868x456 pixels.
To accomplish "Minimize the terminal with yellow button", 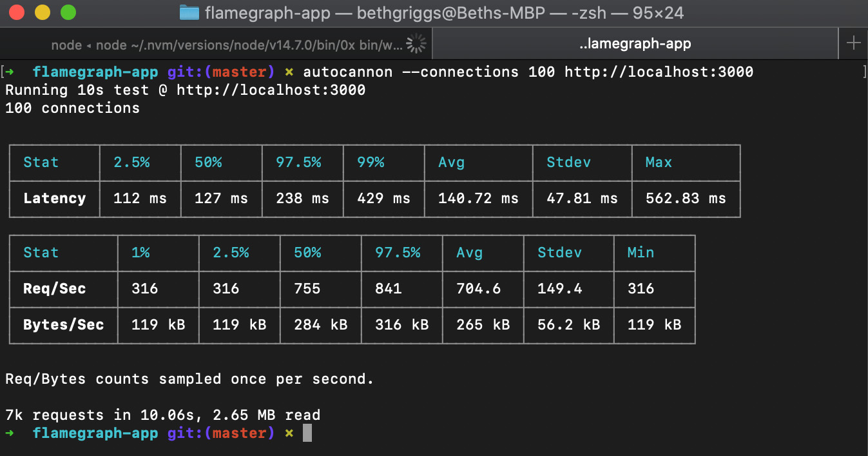I will [x=43, y=12].
